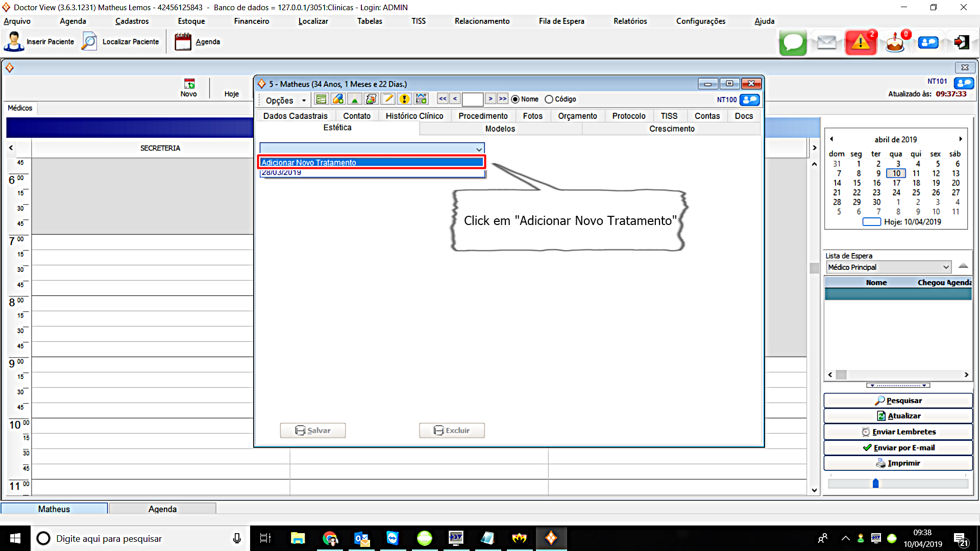Click the envelope mail icon
980x551 pixels.
826,42
